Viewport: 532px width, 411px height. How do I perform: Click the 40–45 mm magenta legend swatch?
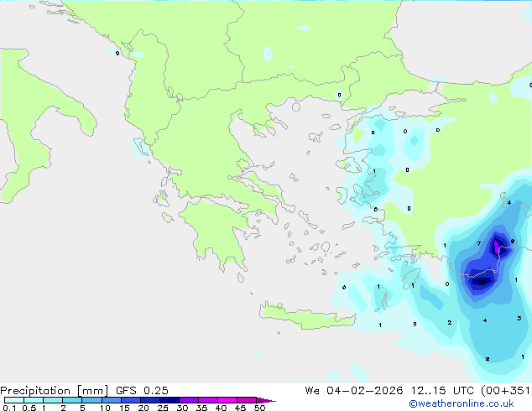tap(227, 400)
